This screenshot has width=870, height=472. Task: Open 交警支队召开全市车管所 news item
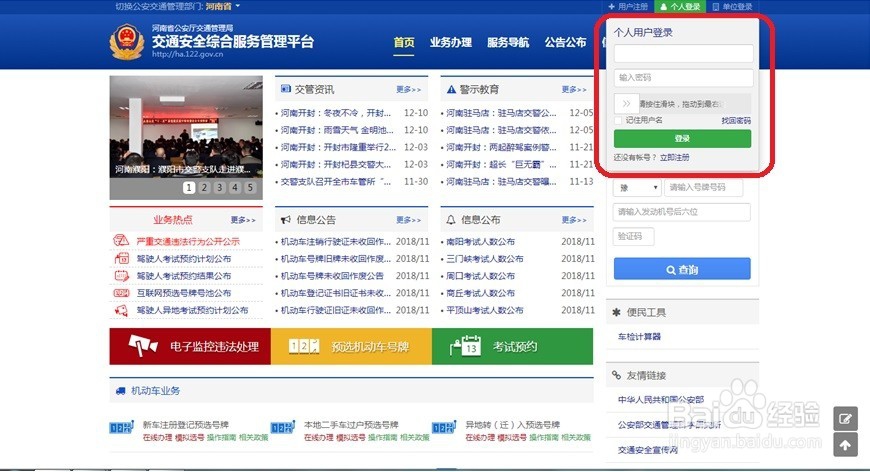coord(336,182)
